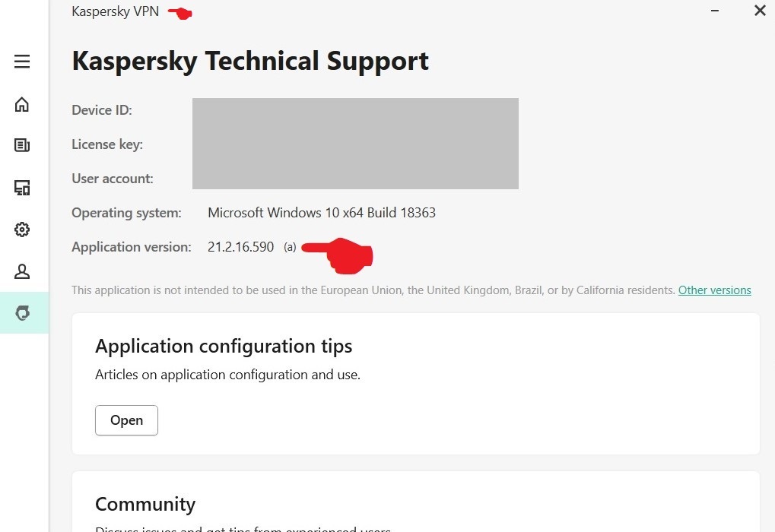This screenshot has height=532, width=775.
Task: Click the Community section heading
Action: coord(145,505)
